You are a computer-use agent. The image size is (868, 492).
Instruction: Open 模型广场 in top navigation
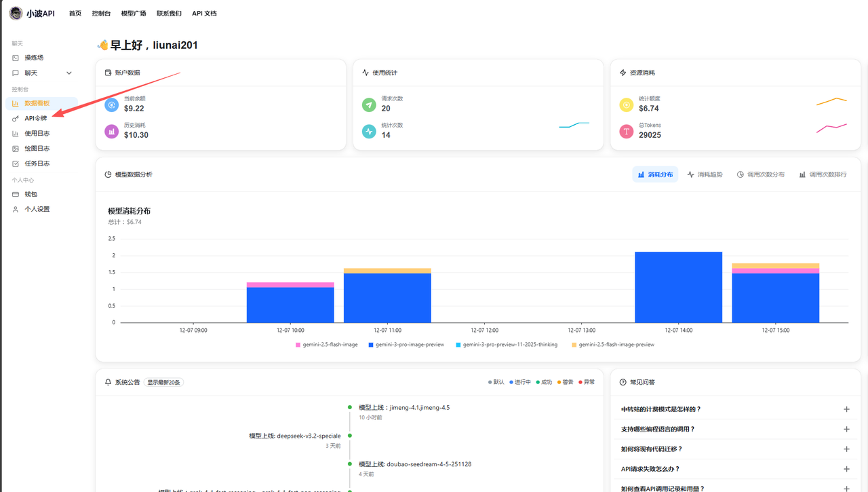[x=134, y=14]
